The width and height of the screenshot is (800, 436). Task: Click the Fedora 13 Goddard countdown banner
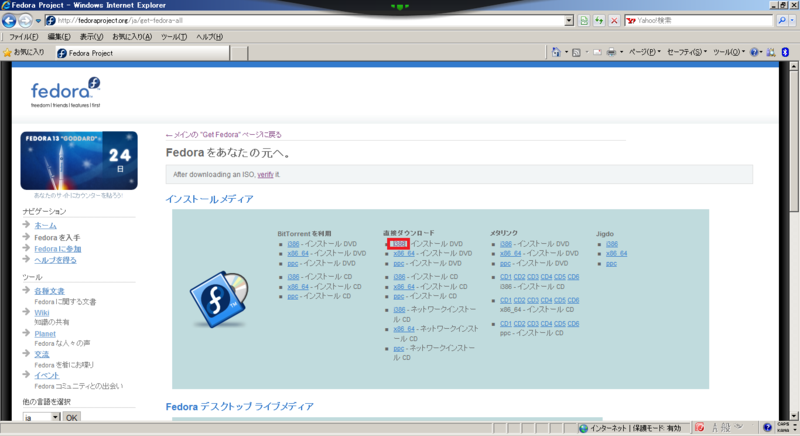point(79,161)
